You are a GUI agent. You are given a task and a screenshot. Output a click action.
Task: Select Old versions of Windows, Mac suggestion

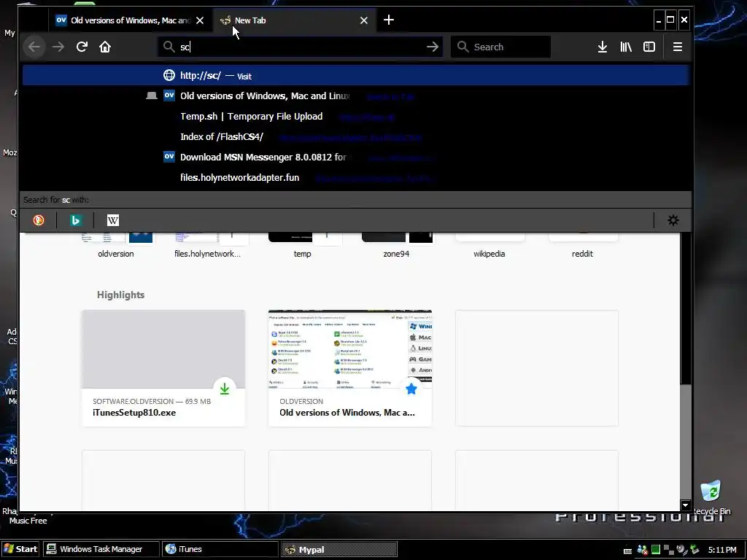(356, 96)
